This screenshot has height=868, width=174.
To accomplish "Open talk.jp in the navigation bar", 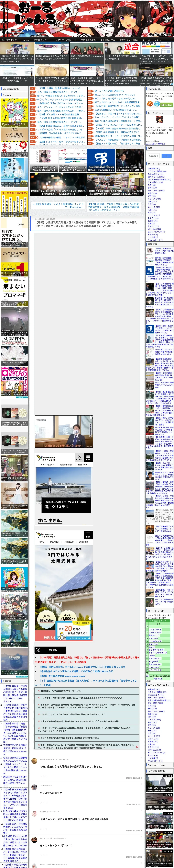I will pyautogui.click(x=157, y=40).
